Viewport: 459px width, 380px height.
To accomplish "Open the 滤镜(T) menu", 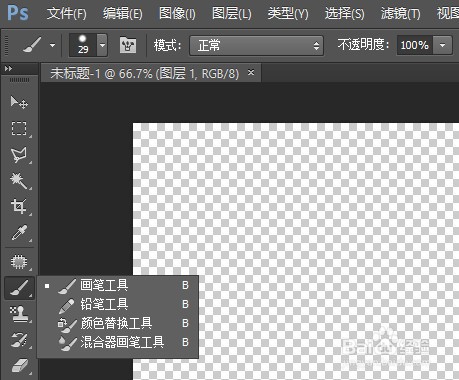I will point(400,14).
